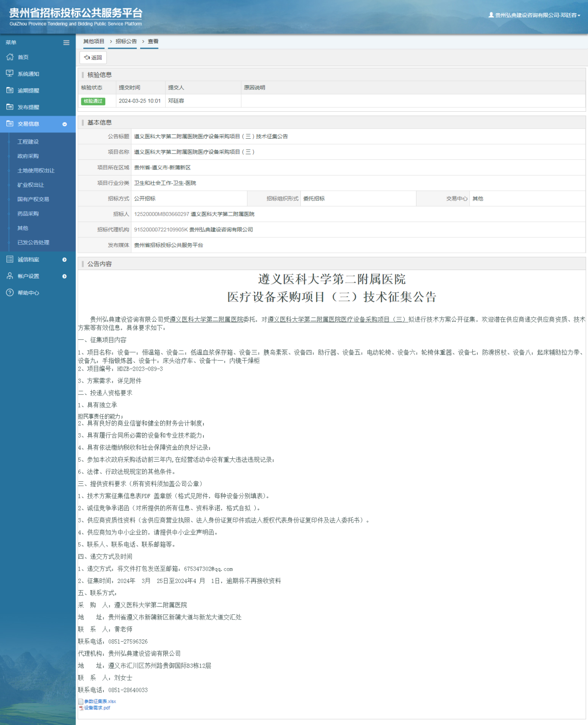Open the 诚信档案 archive icon
This screenshot has height=725, width=588.
tap(10, 259)
